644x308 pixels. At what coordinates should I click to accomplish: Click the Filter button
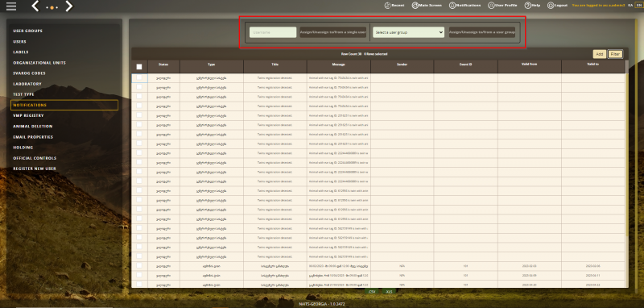coord(615,54)
